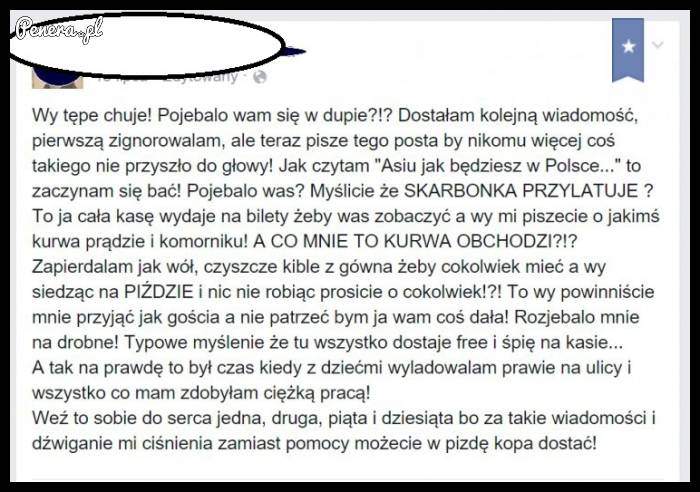Click the Penera.pl watermark logo
700x492 pixels.
(x=59, y=30)
